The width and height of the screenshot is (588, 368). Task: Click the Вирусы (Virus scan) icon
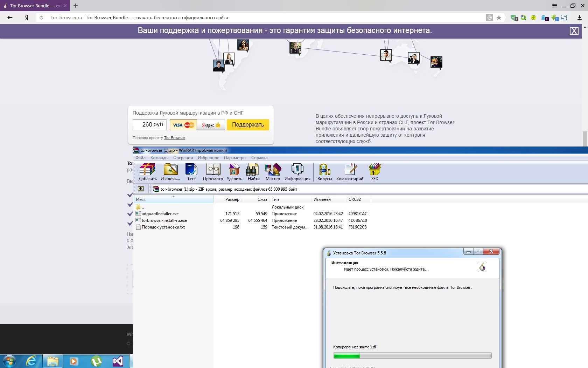(x=324, y=172)
